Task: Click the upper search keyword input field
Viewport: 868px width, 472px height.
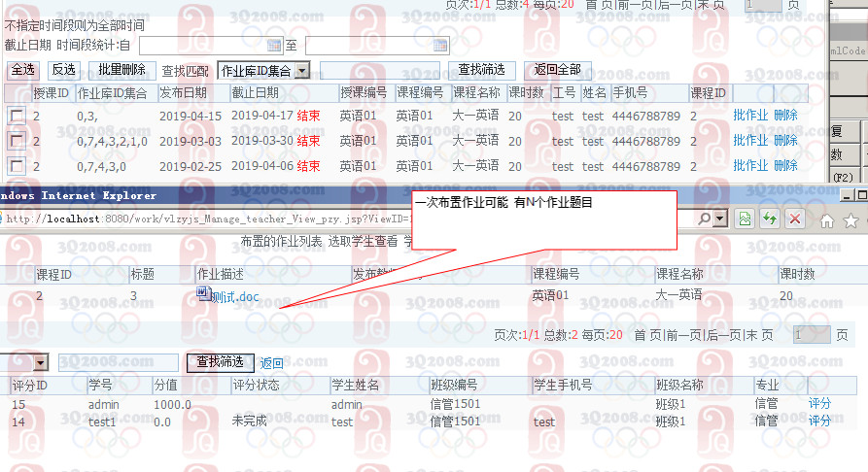Action: [x=380, y=70]
